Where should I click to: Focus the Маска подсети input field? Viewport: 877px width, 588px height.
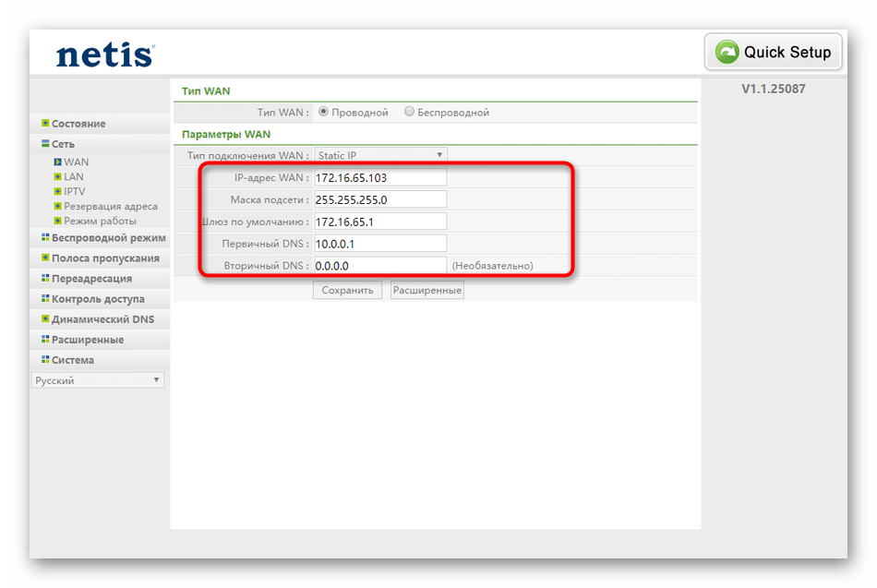coord(380,199)
